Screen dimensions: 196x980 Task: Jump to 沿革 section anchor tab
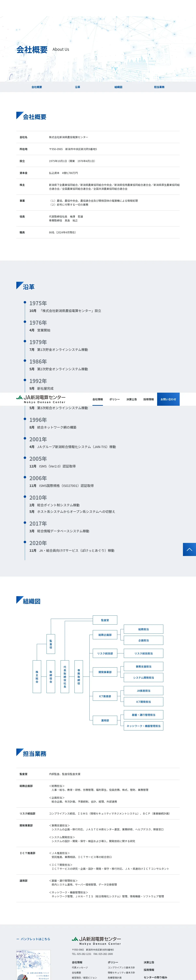point(78,87)
